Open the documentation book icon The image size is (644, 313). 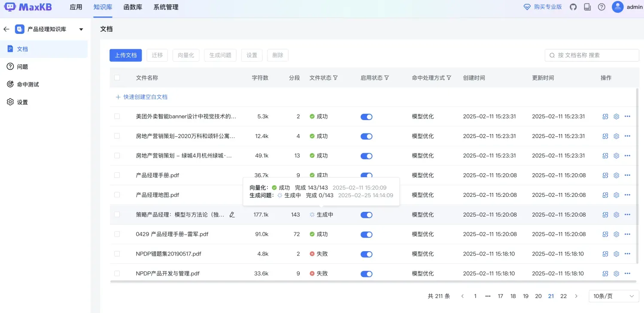(x=587, y=7)
